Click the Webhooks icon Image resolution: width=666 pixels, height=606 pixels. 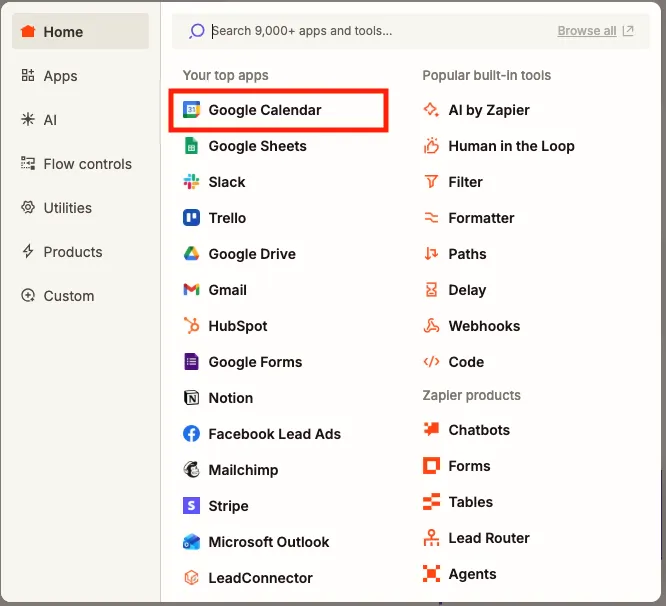point(431,326)
